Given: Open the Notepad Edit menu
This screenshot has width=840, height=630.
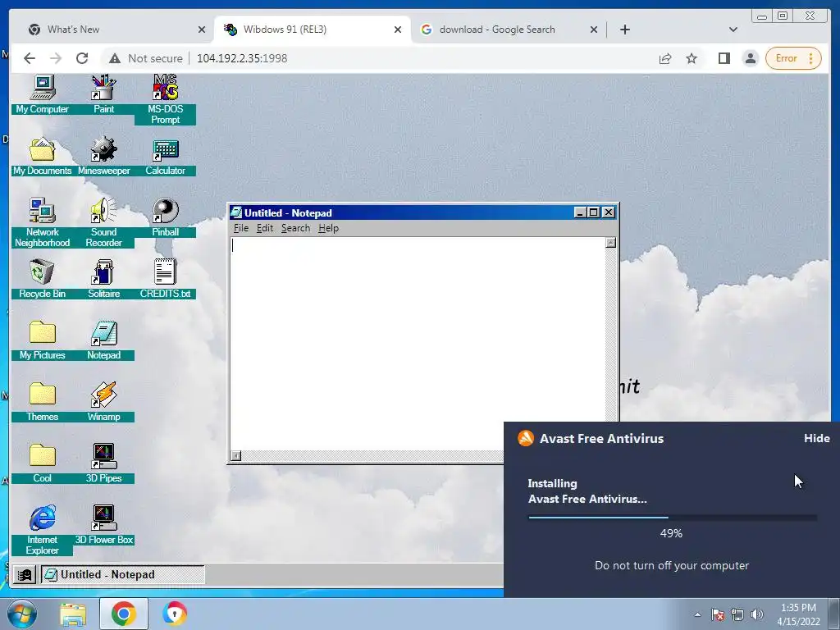Looking at the screenshot, I should point(265,228).
